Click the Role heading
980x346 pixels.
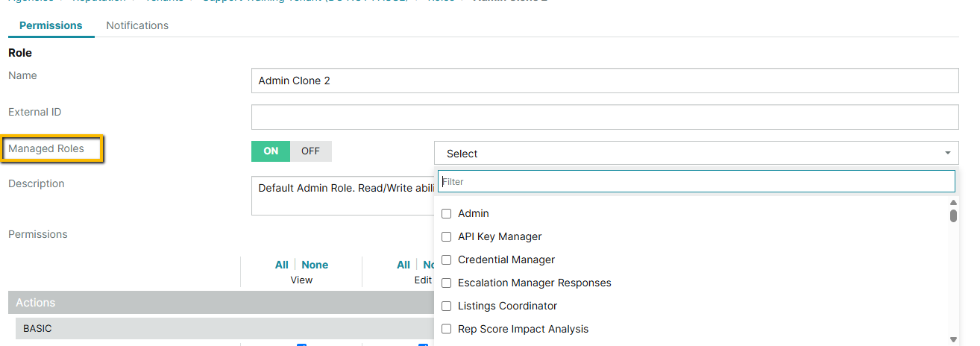[x=20, y=53]
